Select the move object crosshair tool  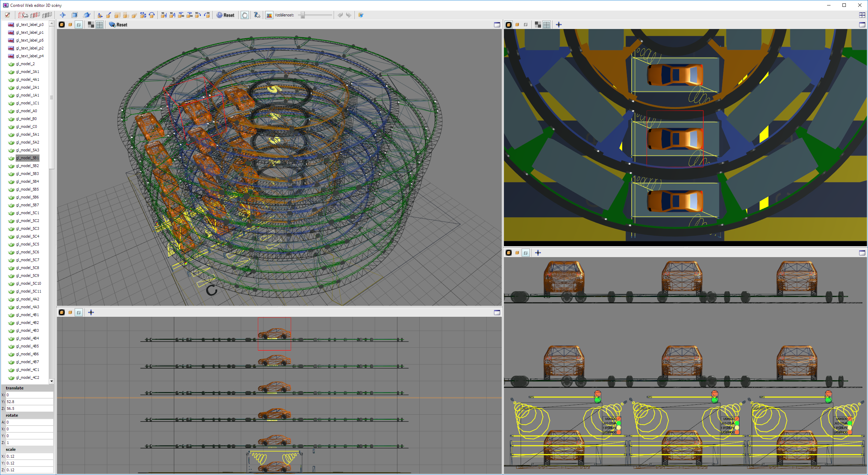click(63, 15)
